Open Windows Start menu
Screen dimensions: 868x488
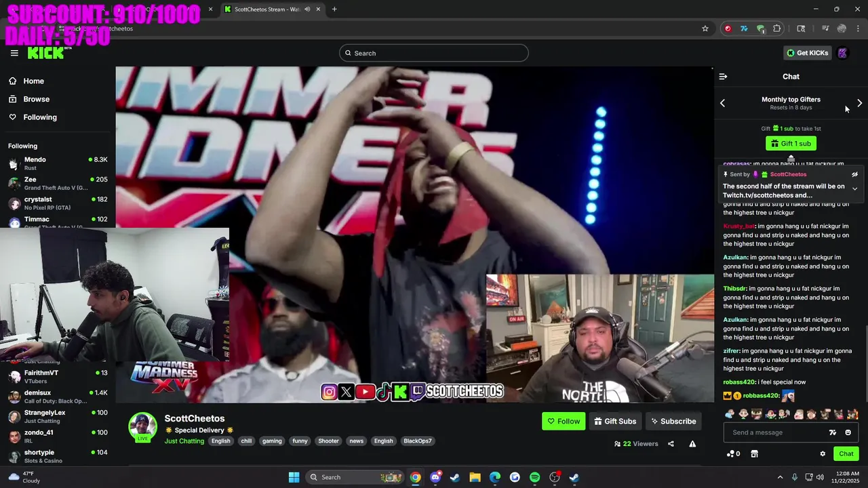pyautogui.click(x=294, y=477)
